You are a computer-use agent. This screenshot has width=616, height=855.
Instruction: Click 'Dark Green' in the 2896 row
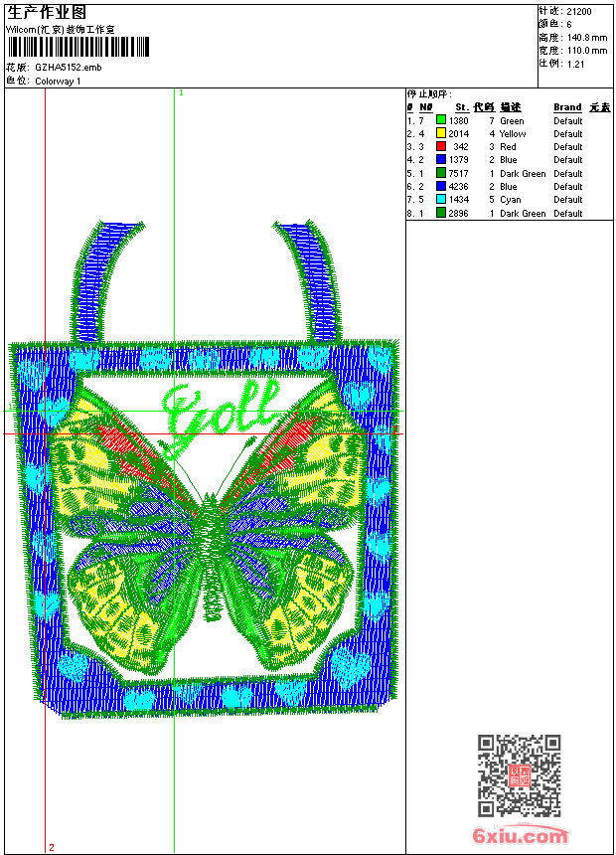523,214
